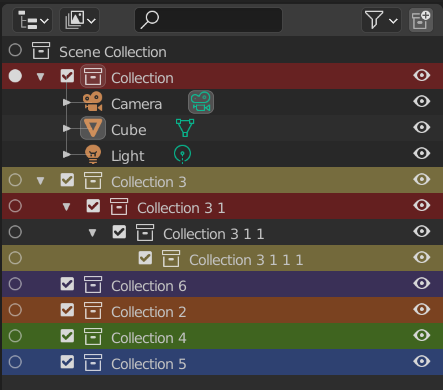The width and height of the screenshot is (443, 390).
Task: Collapse the Collection 3 1 arrow
Action: (x=67, y=207)
